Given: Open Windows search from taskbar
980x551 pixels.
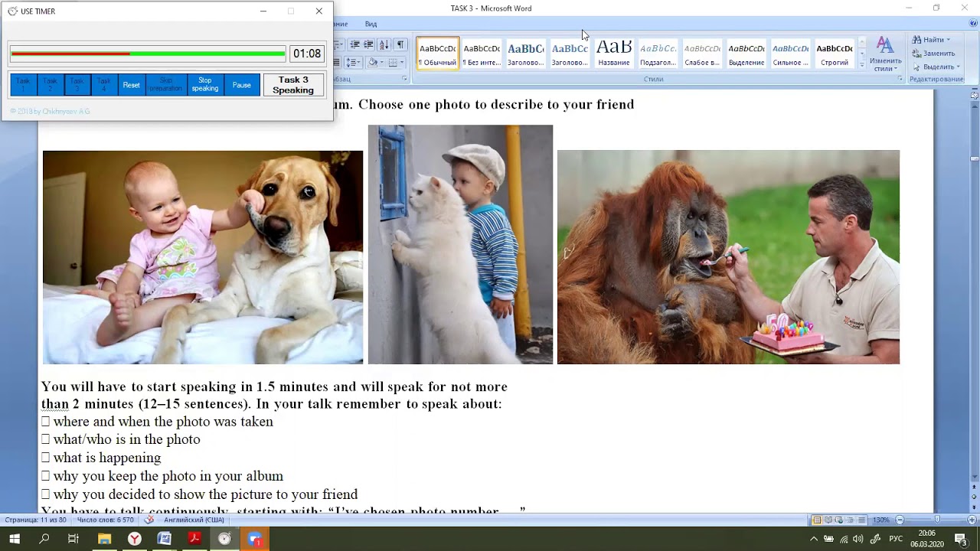Looking at the screenshot, I should (x=44, y=539).
